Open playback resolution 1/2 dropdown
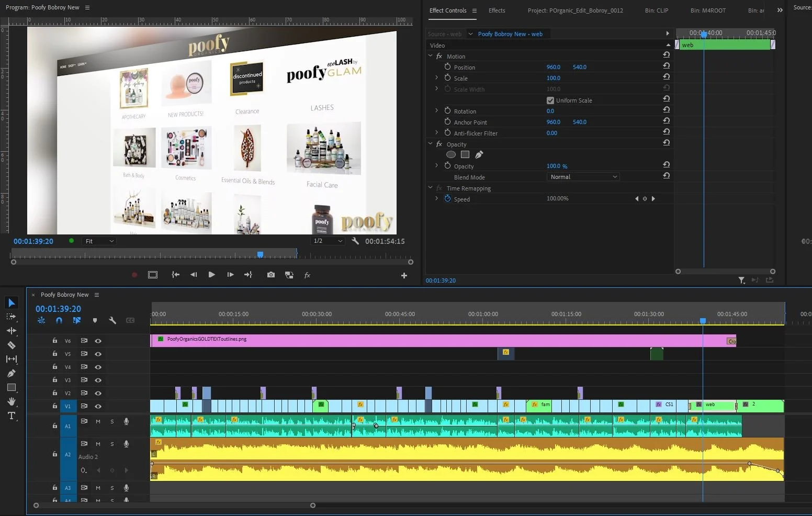This screenshot has height=516, width=812. point(328,241)
